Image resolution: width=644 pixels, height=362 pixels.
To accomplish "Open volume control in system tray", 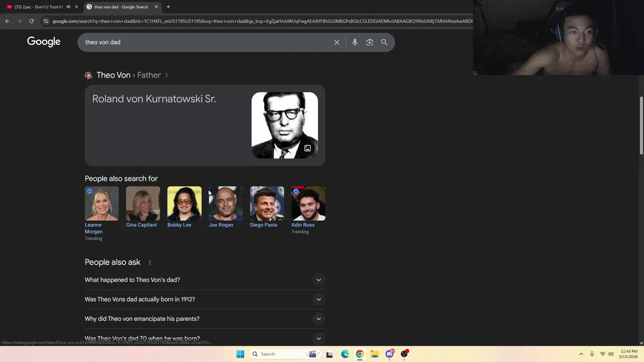I will (611, 354).
